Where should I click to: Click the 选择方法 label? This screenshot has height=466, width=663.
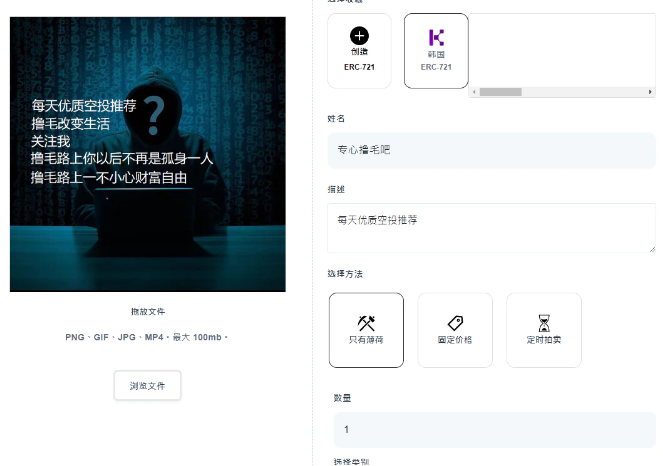tap(345, 274)
